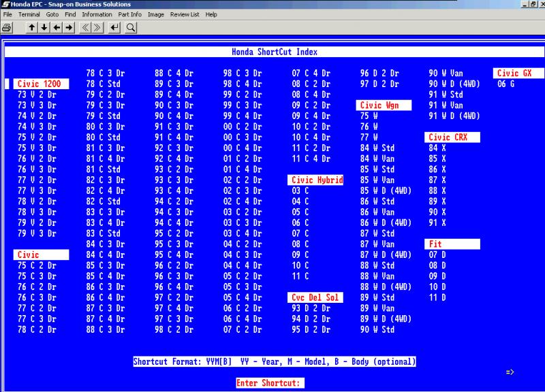Open the Part Info menu
Screen dimensions: 545x392
[x=129, y=14]
